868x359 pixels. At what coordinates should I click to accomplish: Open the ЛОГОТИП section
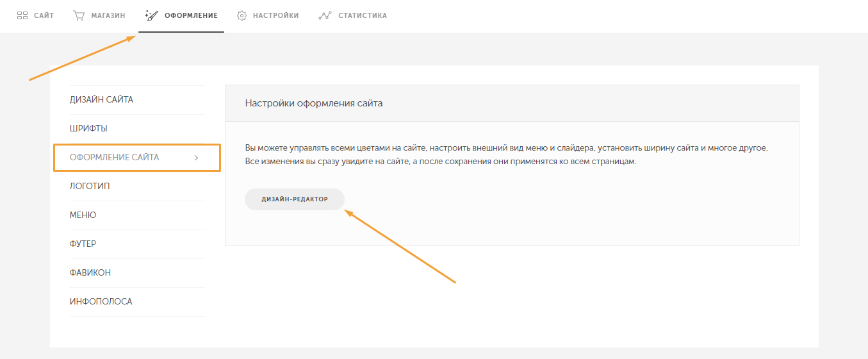pyautogui.click(x=90, y=187)
